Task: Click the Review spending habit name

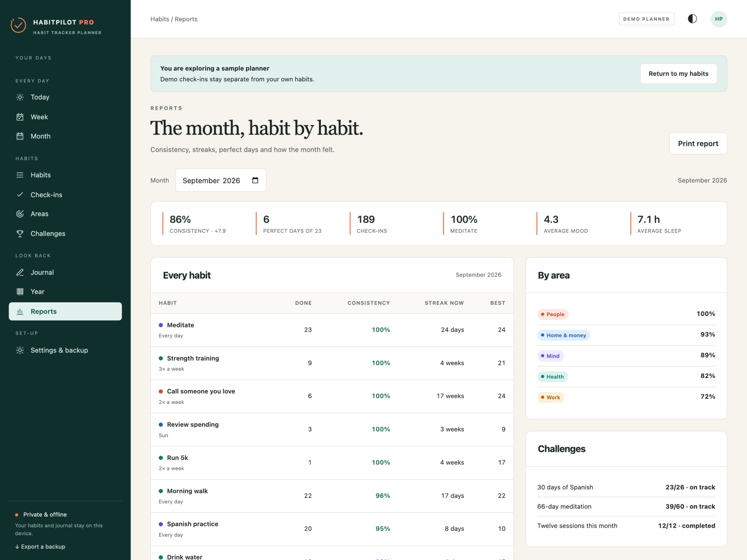Action: point(193,425)
